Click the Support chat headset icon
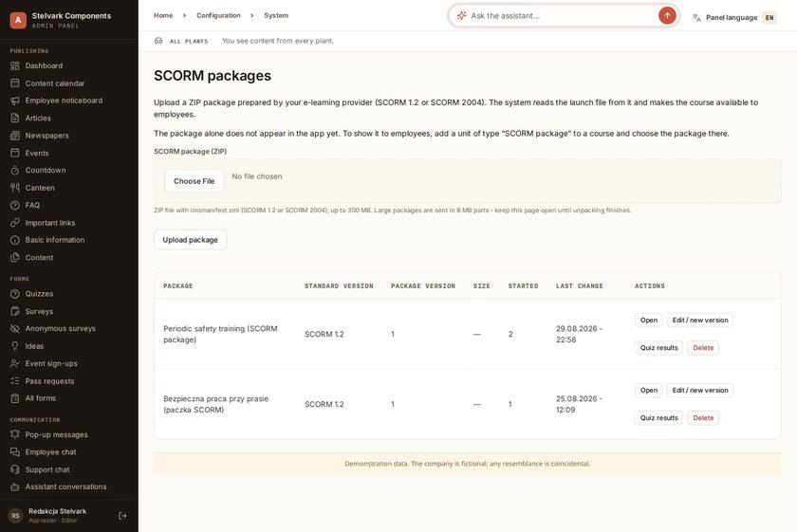This screenshot has height=532, width=797. (x=15, y=469)
